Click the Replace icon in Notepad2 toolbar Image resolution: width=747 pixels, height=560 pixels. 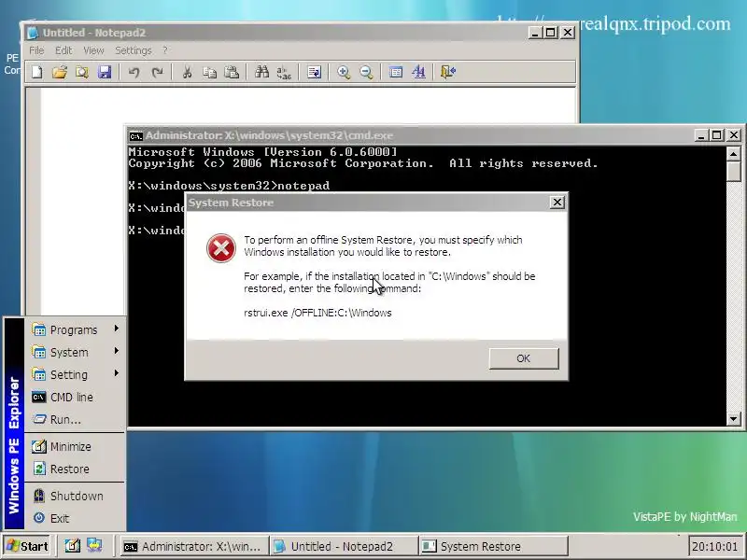[x=284, y=72]
